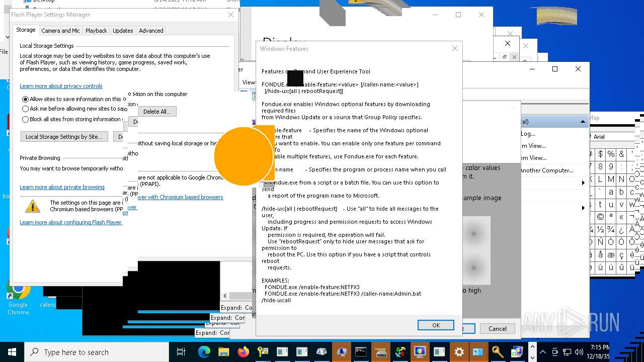
Task: Click Local Storage Settings by Site button
Action: point(64,137)
